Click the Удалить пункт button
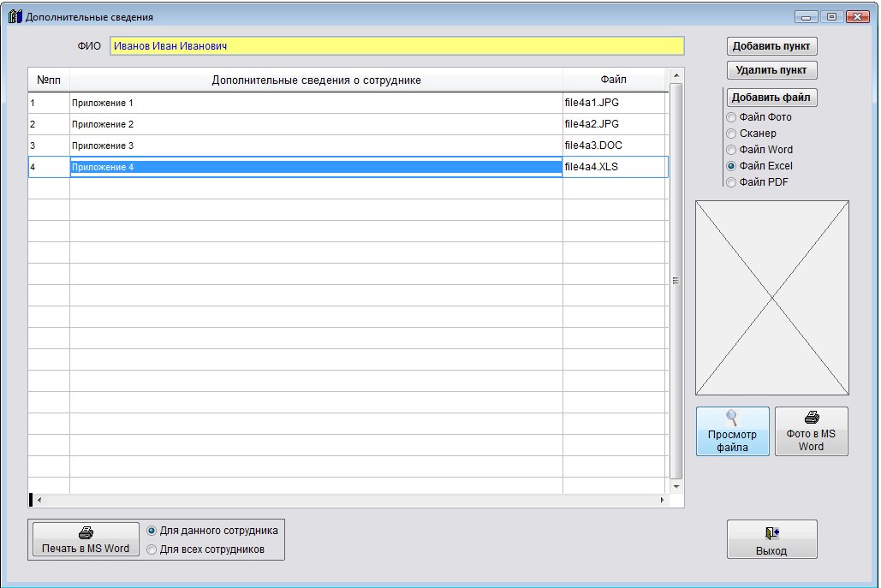Image resolution: width=881 pixels, height=588 pixels. coord(771,70)
